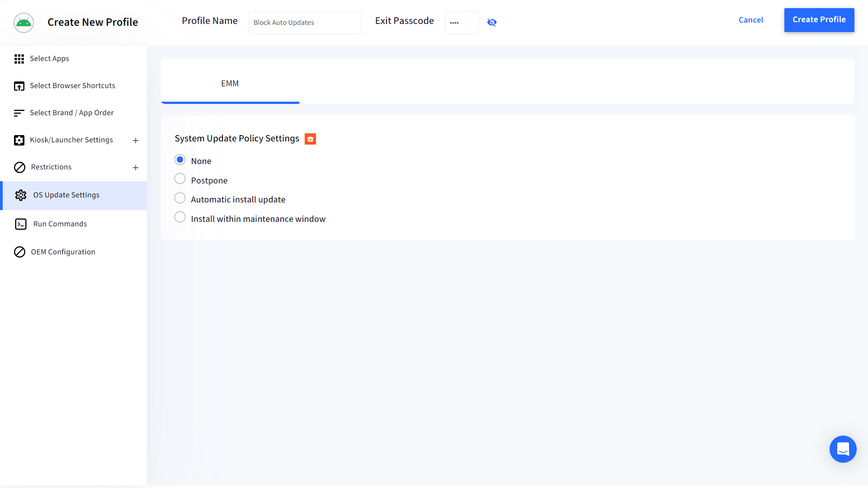Click the Exit Passcode input field
868x488 pixels.
click(x=462, y=23)
